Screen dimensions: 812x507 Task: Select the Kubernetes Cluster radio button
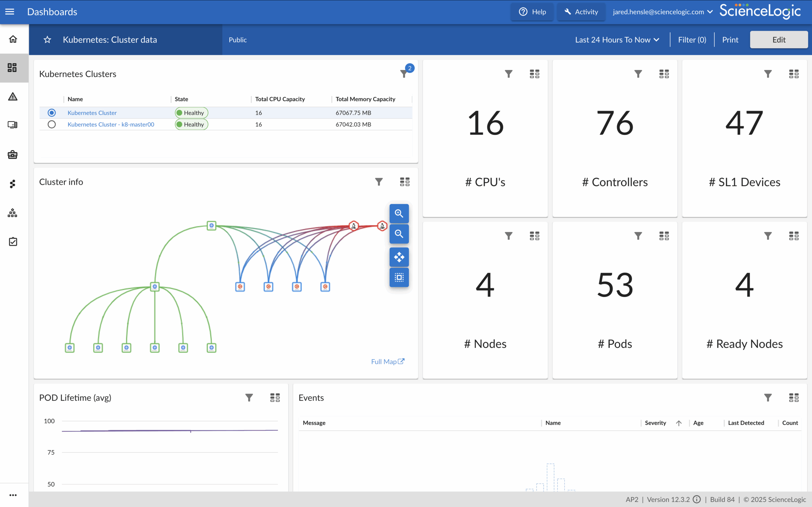(x=52, y=113)
